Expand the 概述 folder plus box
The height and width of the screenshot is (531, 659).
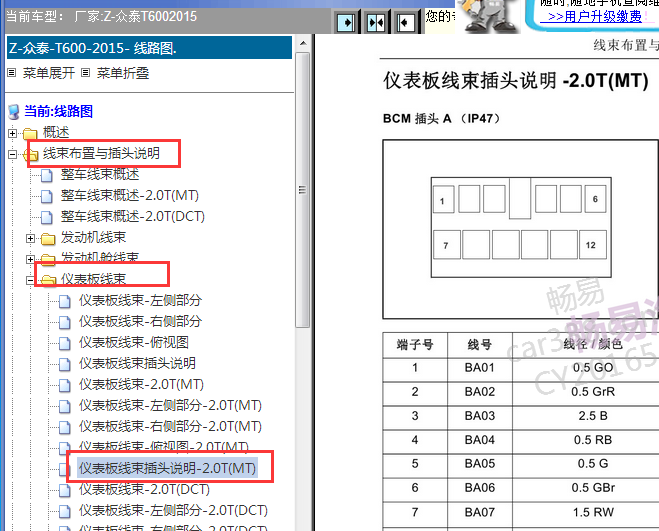click(x=13, y=133)
